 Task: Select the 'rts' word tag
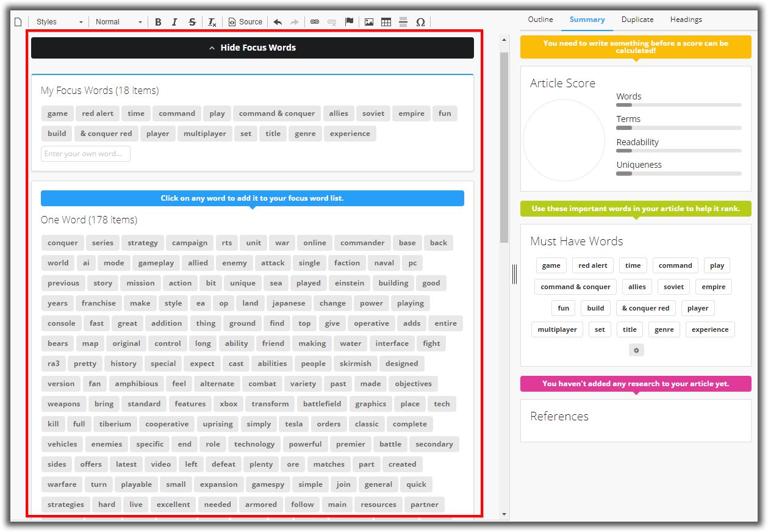(227, 243)
